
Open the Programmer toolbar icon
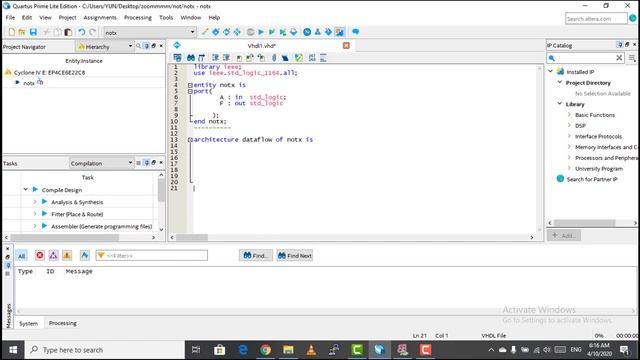click(x=329, y=31)
